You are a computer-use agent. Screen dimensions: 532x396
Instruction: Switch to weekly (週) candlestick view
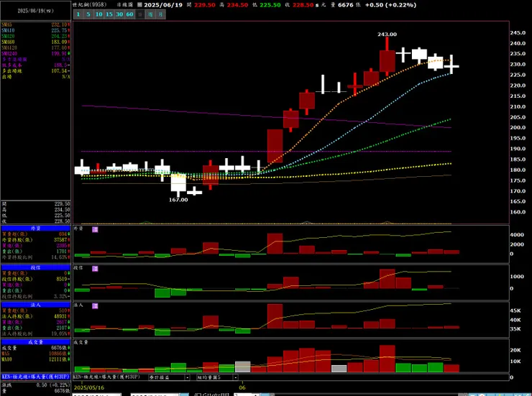click(150, 14)
